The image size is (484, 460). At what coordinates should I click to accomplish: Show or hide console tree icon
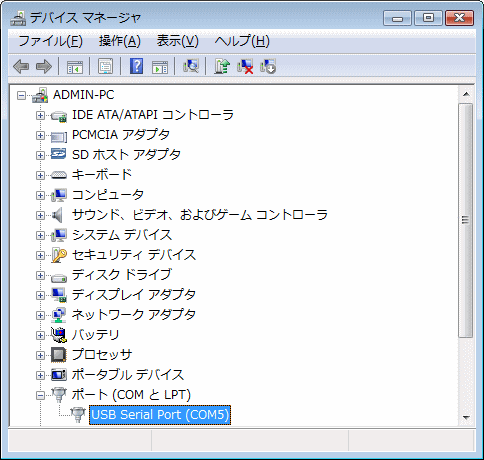point(75,67)
